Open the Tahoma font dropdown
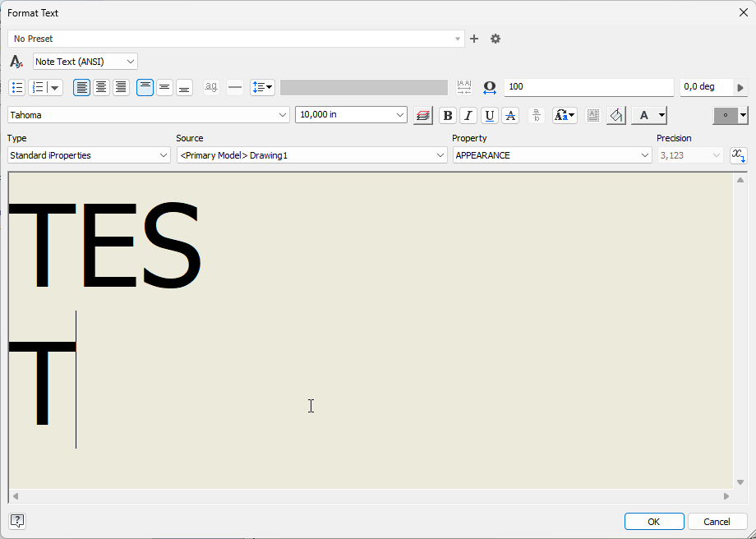This screenshot has width=756, height=539. click(x=283, y=115)
